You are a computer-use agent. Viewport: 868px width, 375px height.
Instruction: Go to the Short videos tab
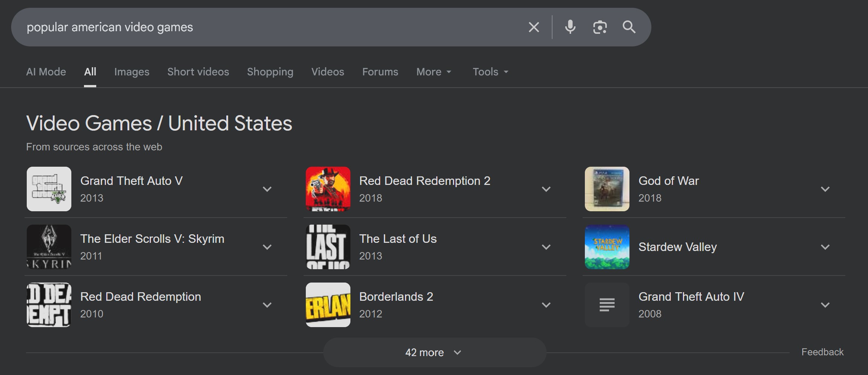pyautogui.click(x=198, y=72)
